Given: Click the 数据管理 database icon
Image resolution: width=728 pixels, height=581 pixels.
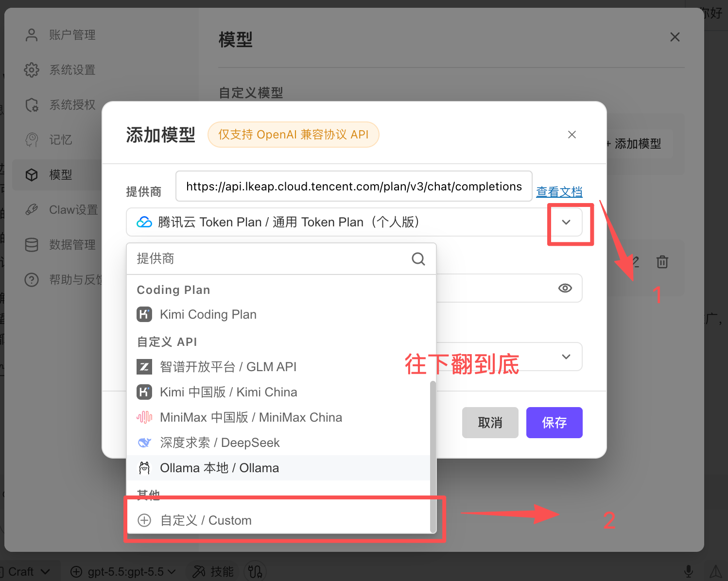Looking at the screenshot, I should (x=32, y=245).
